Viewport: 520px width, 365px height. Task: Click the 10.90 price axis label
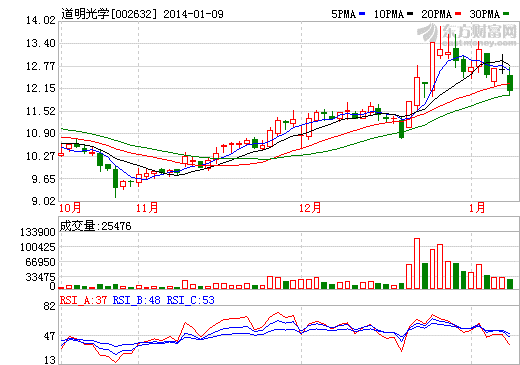click(41, 133)
